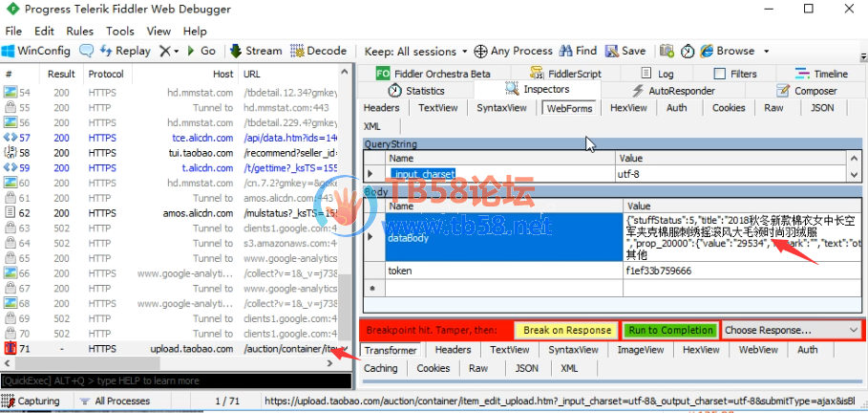868x413 pixels.
Task: Switch to Fiddler Orchestra Beta tab
Action: coord(434,74)
